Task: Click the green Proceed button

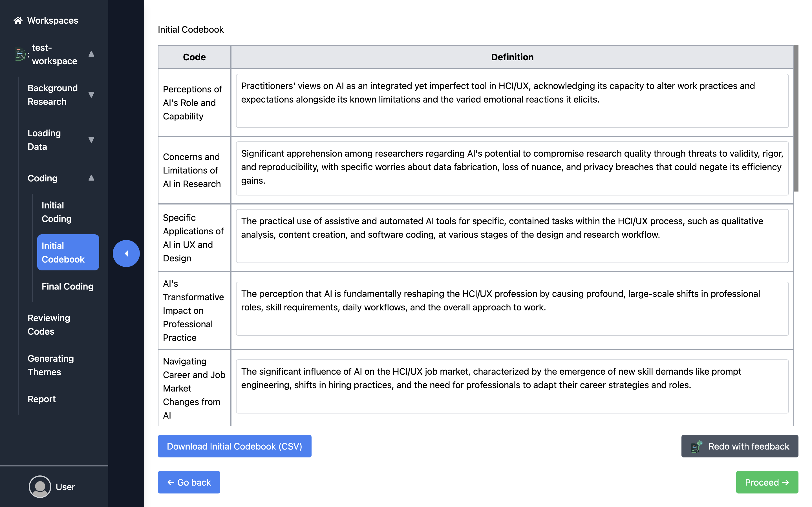Action: point(767,482)
